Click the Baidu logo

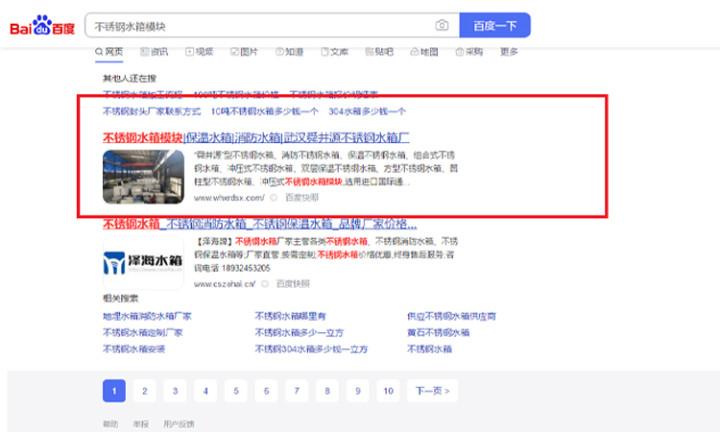42,25
